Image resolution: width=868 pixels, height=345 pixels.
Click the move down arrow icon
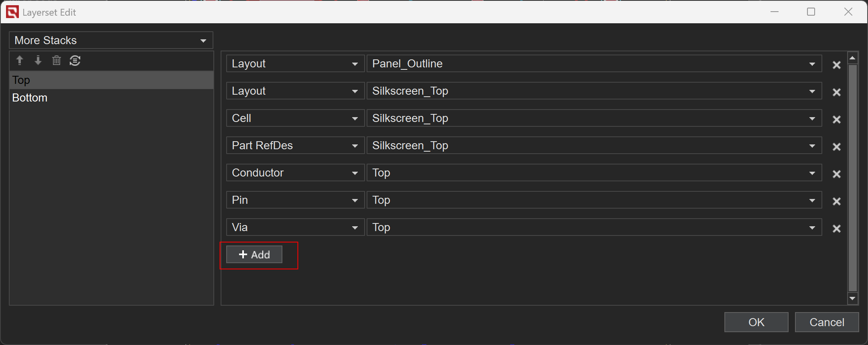(x=38, y=61)
